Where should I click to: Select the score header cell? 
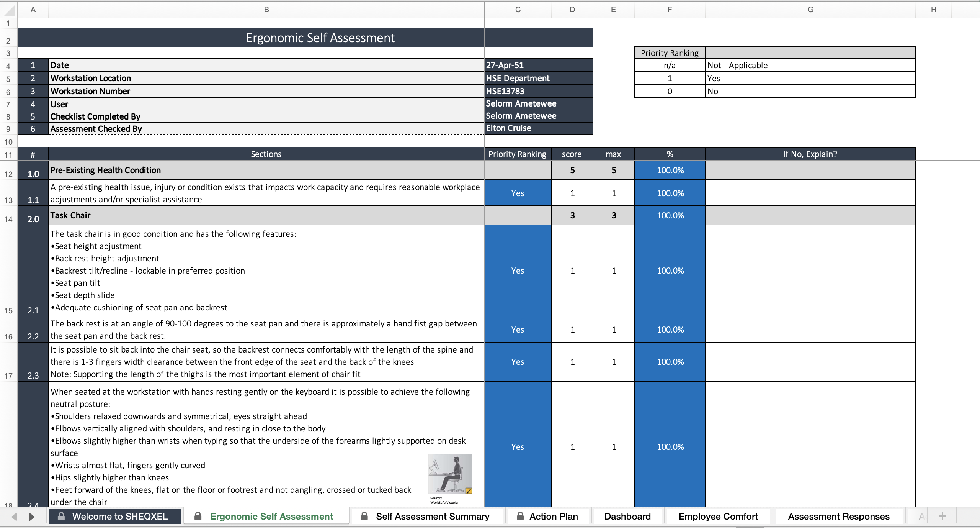coord(572,154)
